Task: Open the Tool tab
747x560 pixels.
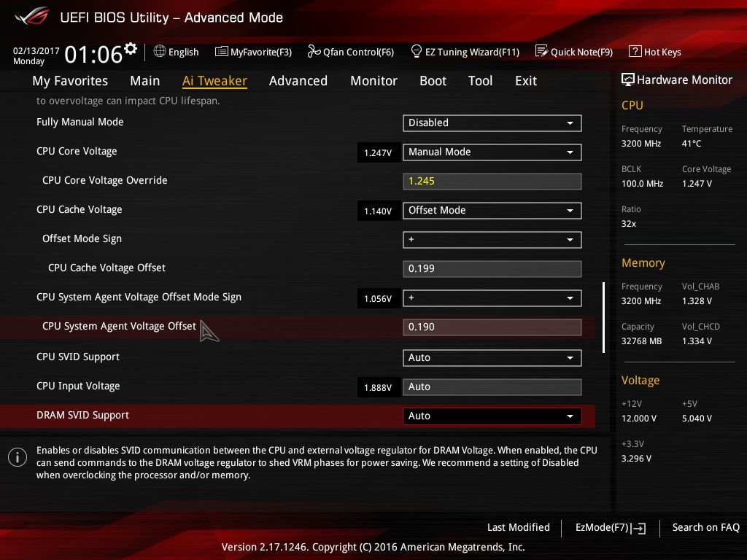Action: 480,81
